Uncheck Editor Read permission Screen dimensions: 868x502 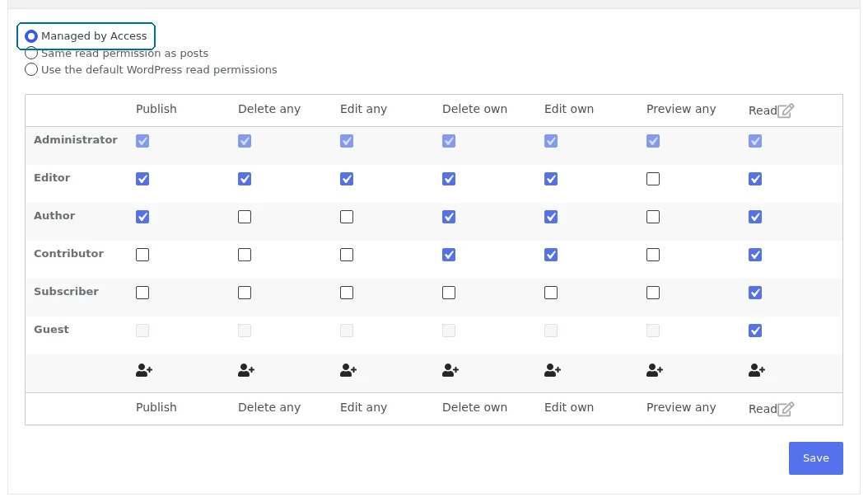755,179
